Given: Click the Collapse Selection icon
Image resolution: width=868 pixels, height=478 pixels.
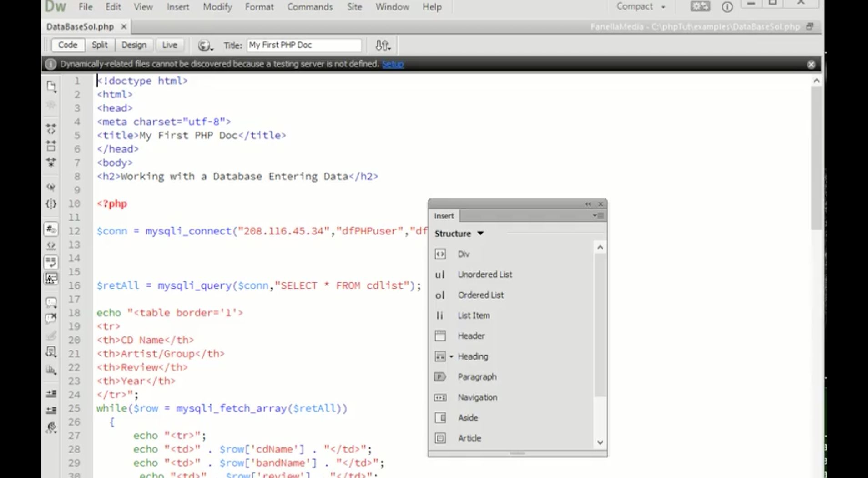Looking at the screenshot, I should (x=51, y=146).
